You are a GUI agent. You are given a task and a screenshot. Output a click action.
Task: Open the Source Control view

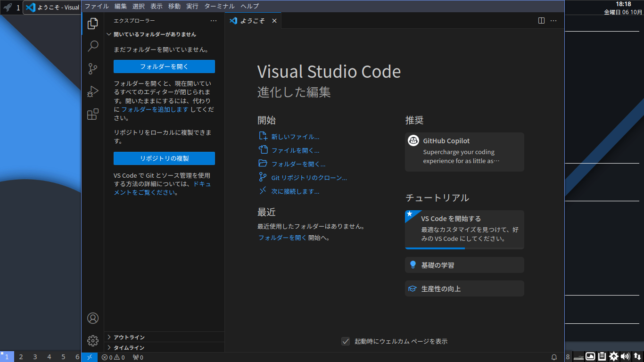[93, 69]
